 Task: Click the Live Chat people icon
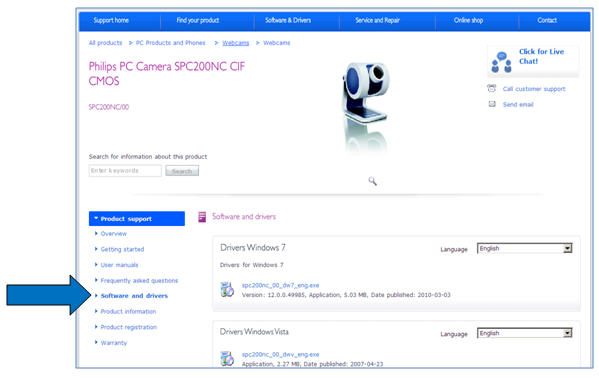pyautogui.click(x=502, y=62)
